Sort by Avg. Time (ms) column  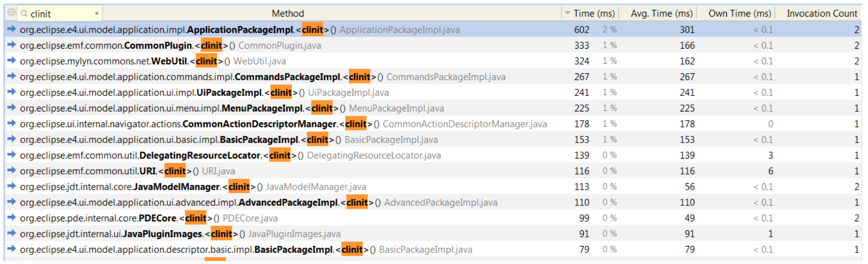click(661, 14)
